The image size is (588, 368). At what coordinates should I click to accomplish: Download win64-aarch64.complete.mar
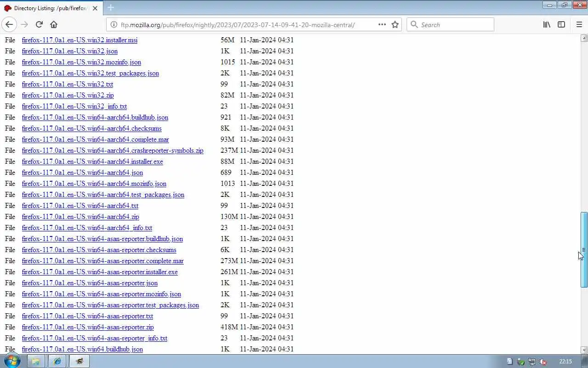coord(96,139)
